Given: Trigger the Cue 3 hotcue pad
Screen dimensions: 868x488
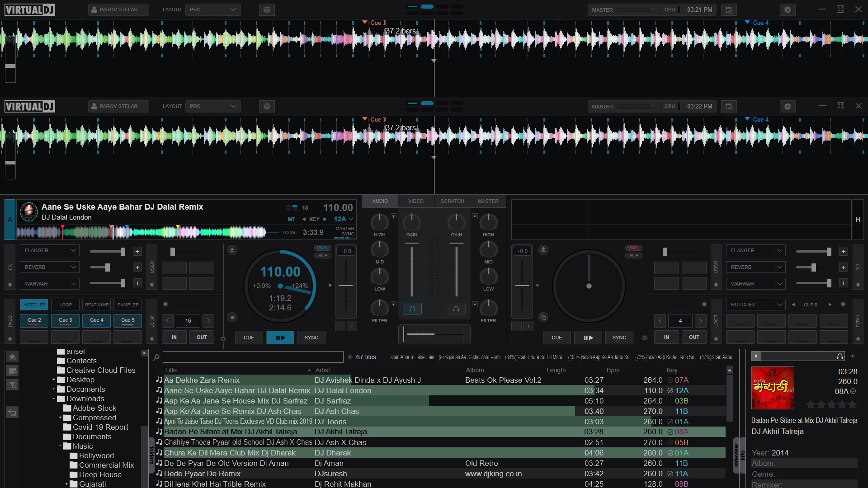Looking at the screenshot, I should tap(65, 320).
